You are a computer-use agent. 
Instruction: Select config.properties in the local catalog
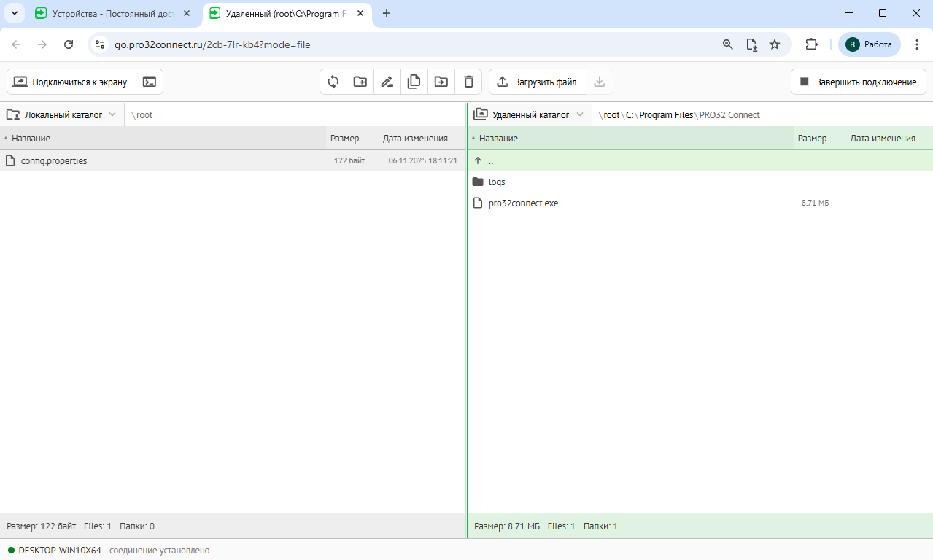click(54, 160)
